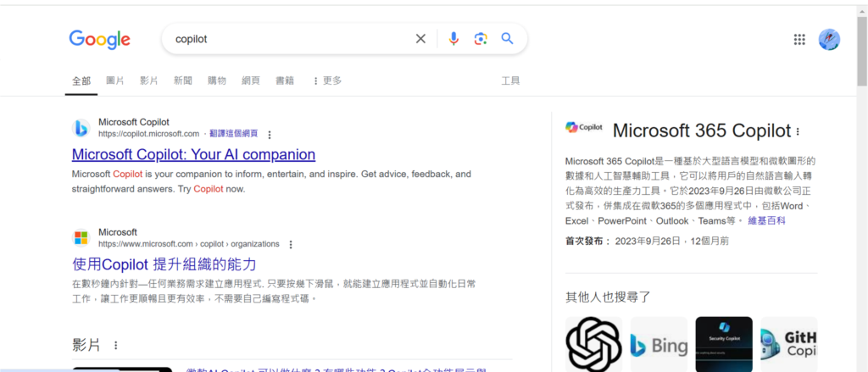Open options menu next to 影片 heading
Screen dimensions: 868x372
click(x=115, y=346)
